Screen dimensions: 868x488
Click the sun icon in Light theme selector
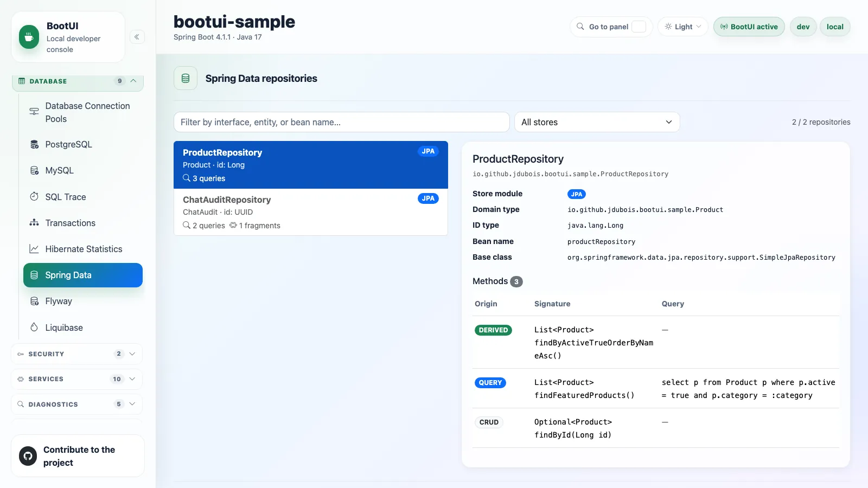click(668, 27)
